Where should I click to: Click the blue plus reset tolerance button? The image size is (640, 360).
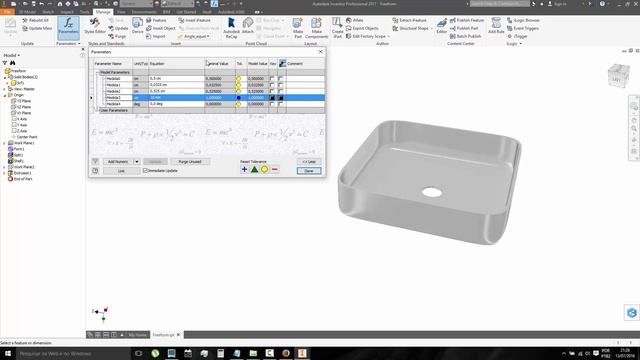244,169
